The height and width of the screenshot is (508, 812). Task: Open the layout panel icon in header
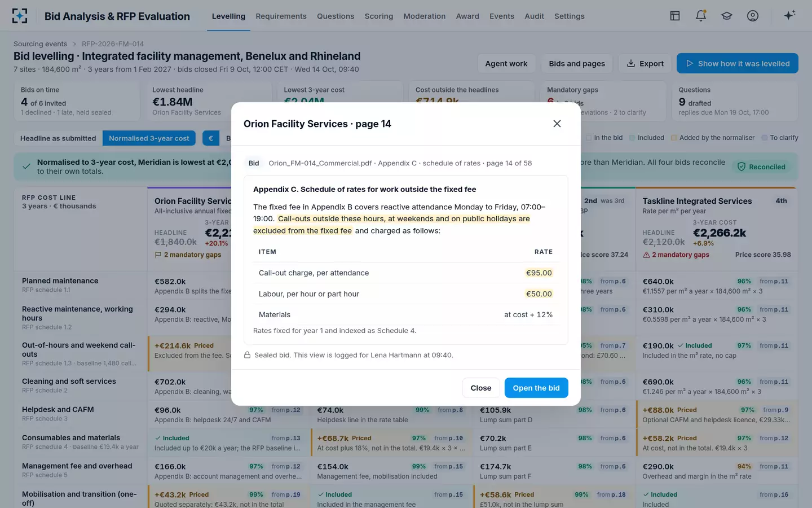point(675,16)
